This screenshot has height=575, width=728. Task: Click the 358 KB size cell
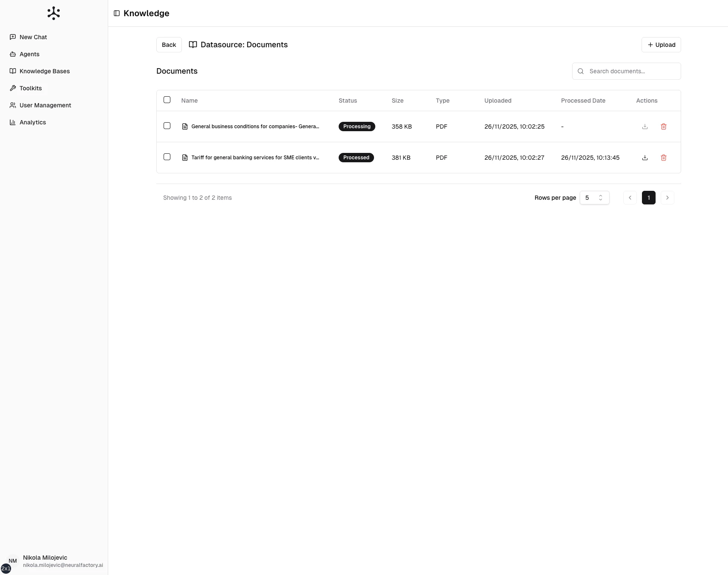pos(402,126)
